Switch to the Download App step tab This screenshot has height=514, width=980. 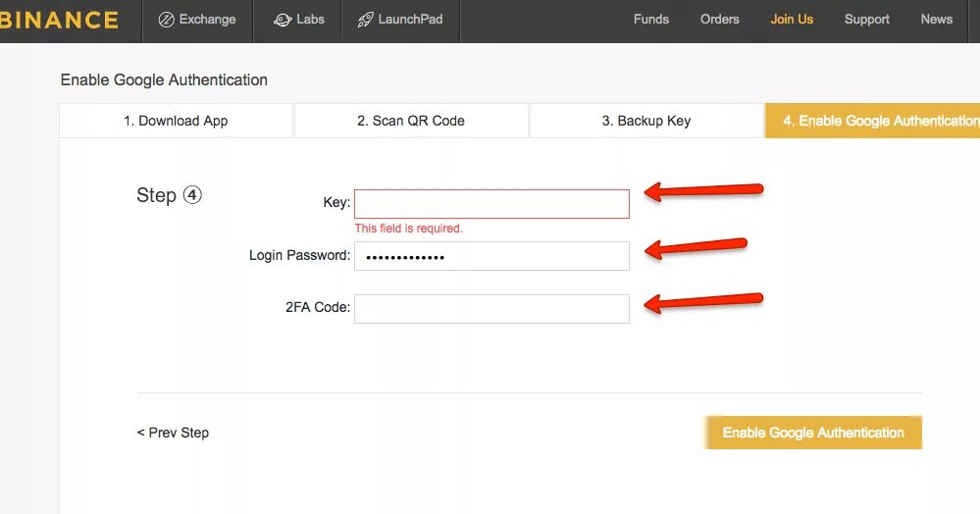176,121
